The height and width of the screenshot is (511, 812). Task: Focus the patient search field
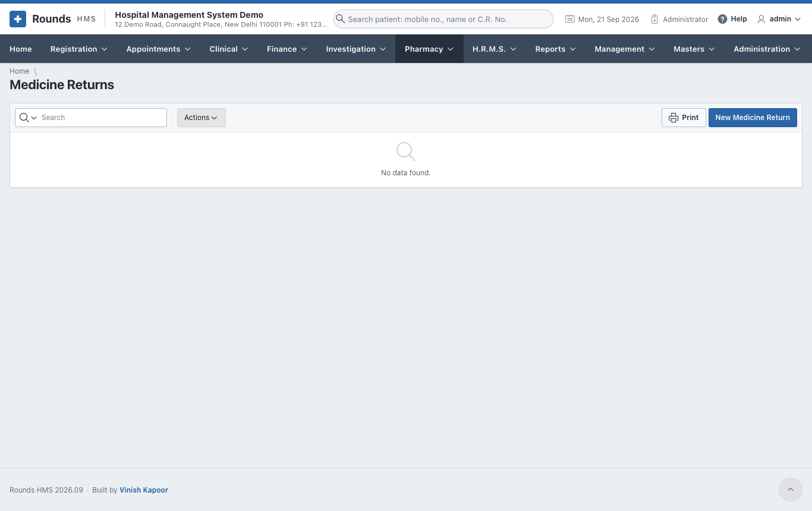click(443, 19)
